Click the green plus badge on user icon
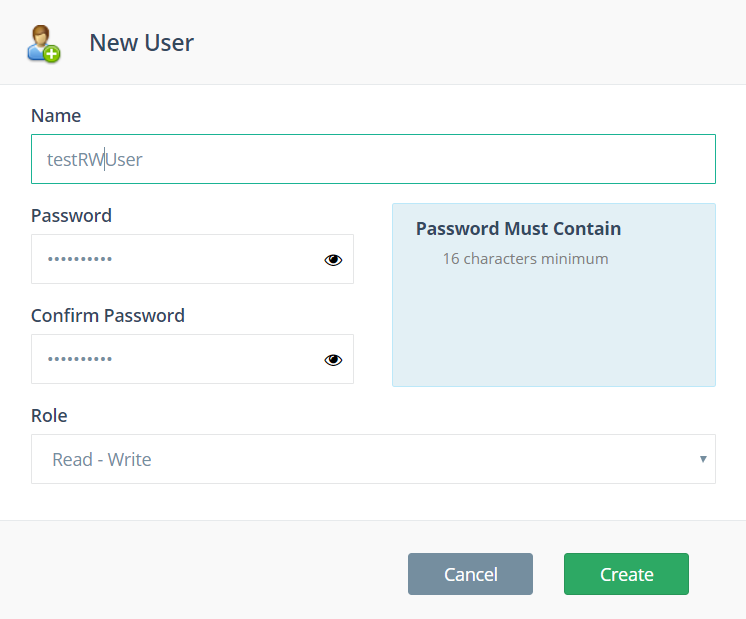The image size is (746, 619). [52, 54]
